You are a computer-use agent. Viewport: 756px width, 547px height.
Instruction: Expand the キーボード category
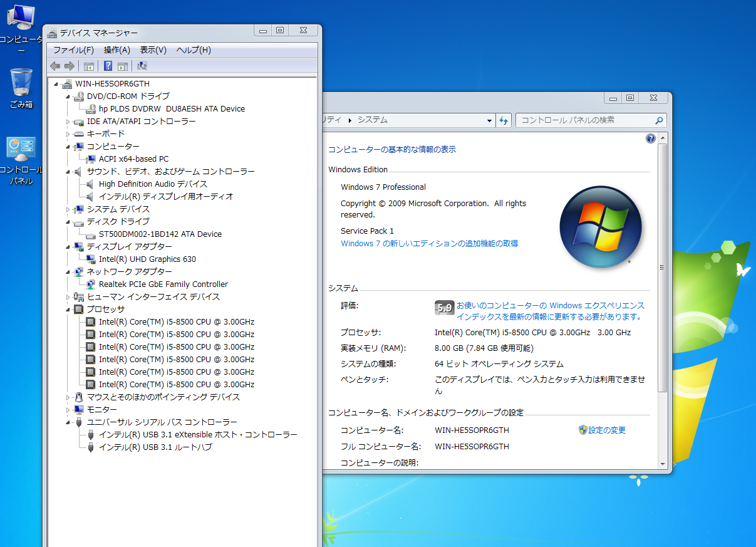click(68, 134)
